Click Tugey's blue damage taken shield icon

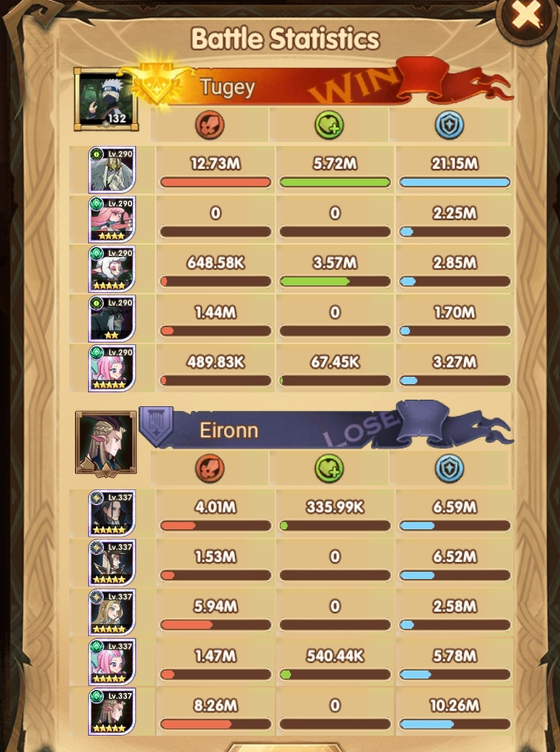pyautogui.click(x=449, y=125)
